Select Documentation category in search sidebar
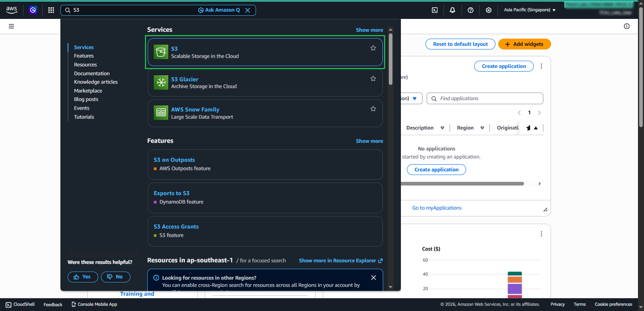The width and height of the screenshot is (644, 311). coord(92,74)
